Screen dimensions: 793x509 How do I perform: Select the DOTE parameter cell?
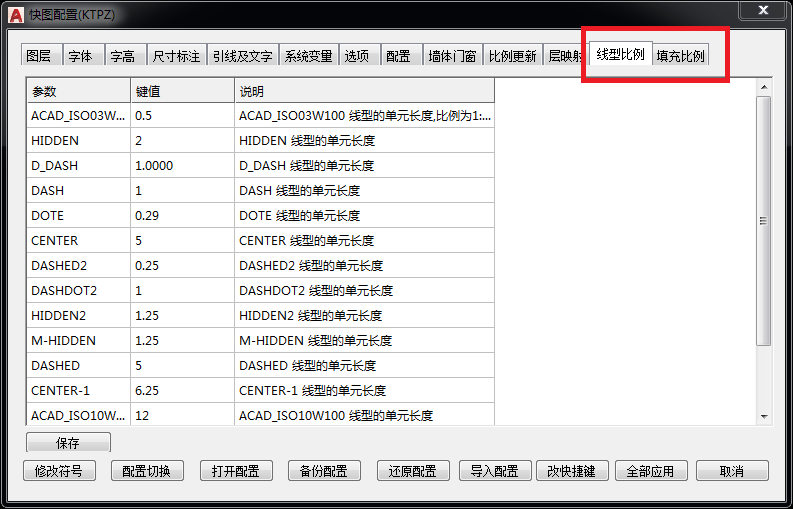point(78,216)
